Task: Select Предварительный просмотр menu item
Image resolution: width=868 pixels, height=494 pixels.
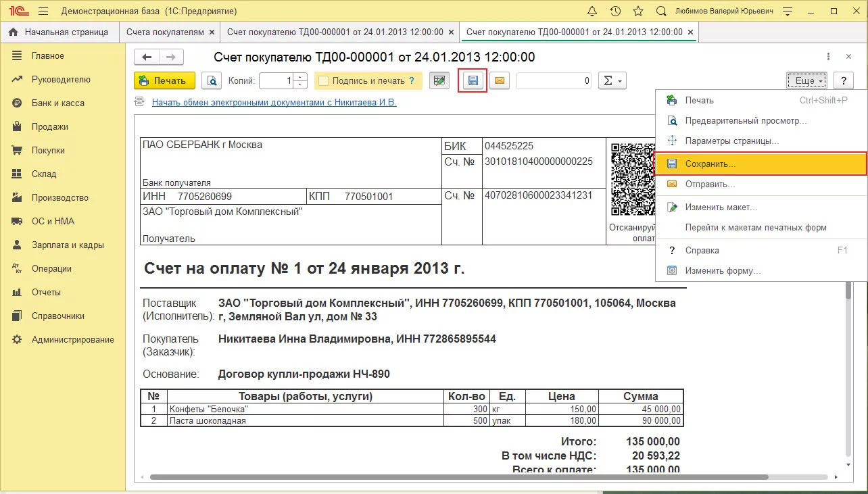Action: pos(761,121)
